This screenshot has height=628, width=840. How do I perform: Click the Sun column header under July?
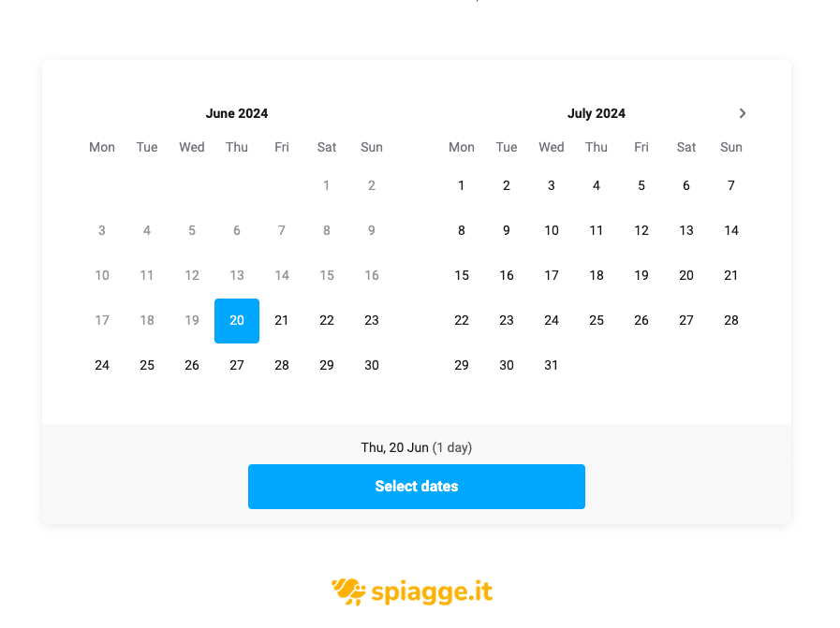731,147
